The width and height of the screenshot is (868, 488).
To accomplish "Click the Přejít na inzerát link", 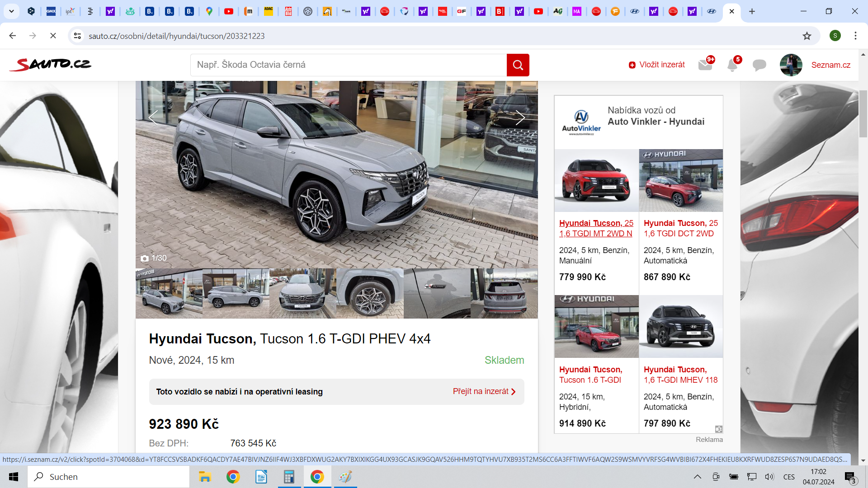I will (484, 391).
